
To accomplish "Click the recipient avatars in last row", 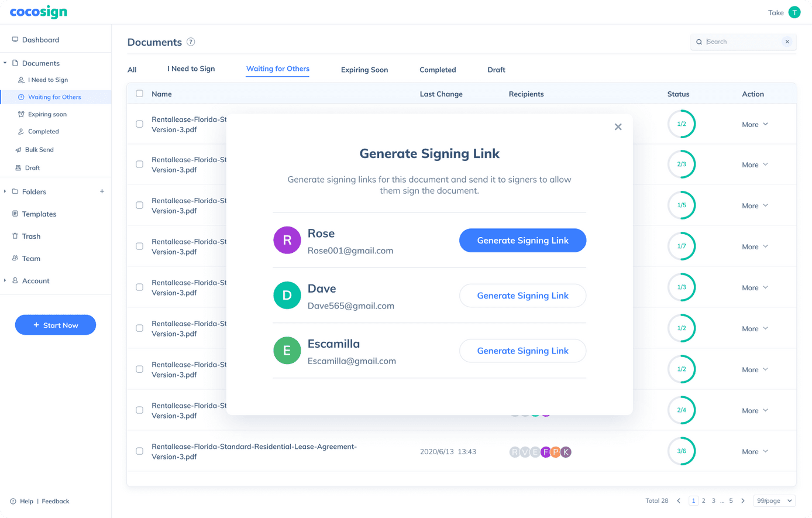I will (x=540, y=452).
